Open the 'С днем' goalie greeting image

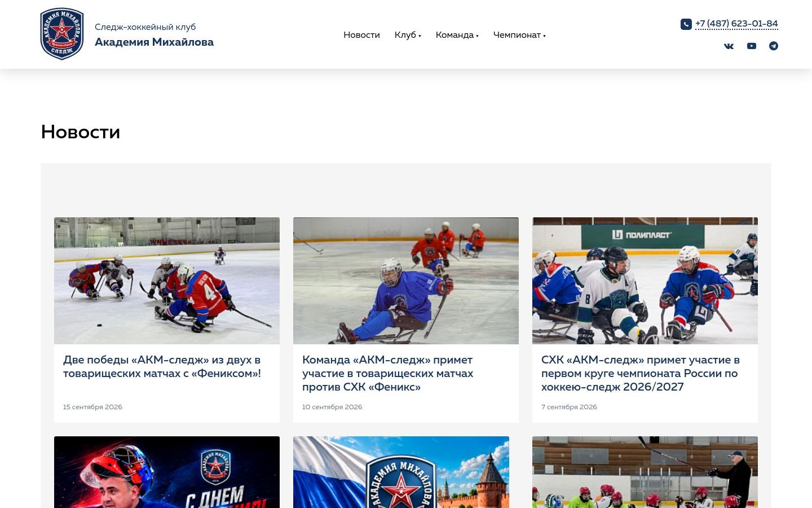click(167, 472)
